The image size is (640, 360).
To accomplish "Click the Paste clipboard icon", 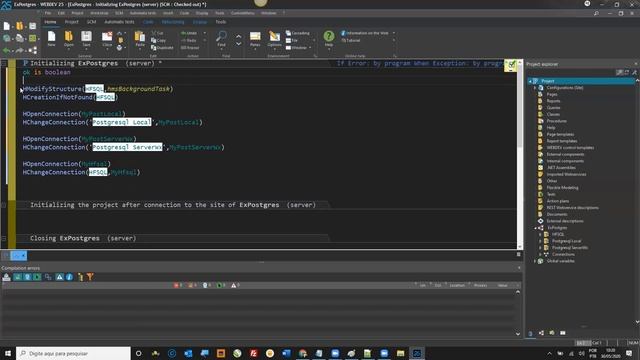I will coord(140,37).
